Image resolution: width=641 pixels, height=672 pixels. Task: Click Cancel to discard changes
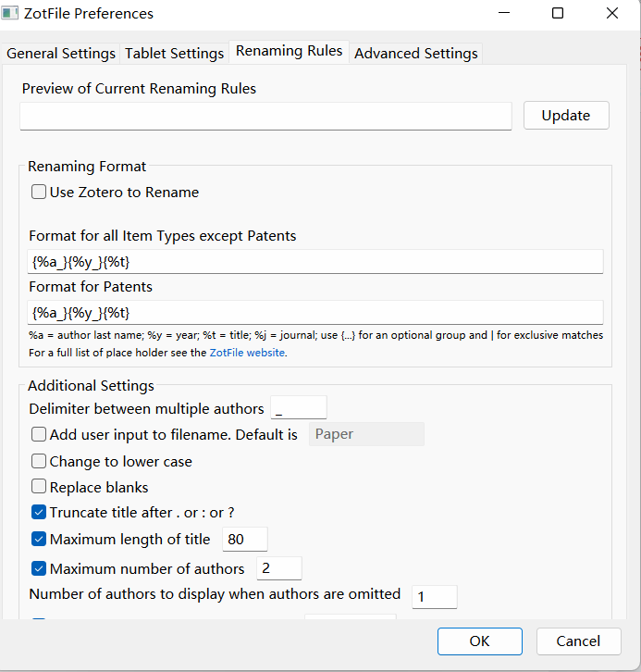[577, 641]
